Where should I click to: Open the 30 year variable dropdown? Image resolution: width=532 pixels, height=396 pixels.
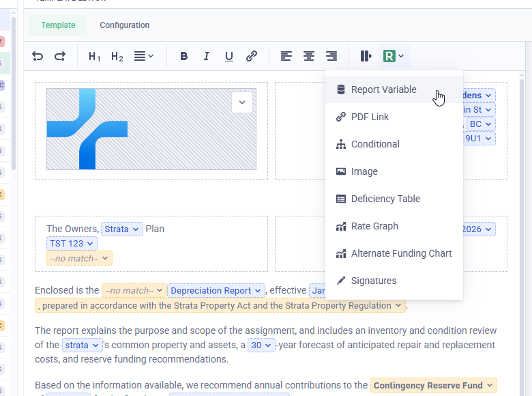point(261,345)
